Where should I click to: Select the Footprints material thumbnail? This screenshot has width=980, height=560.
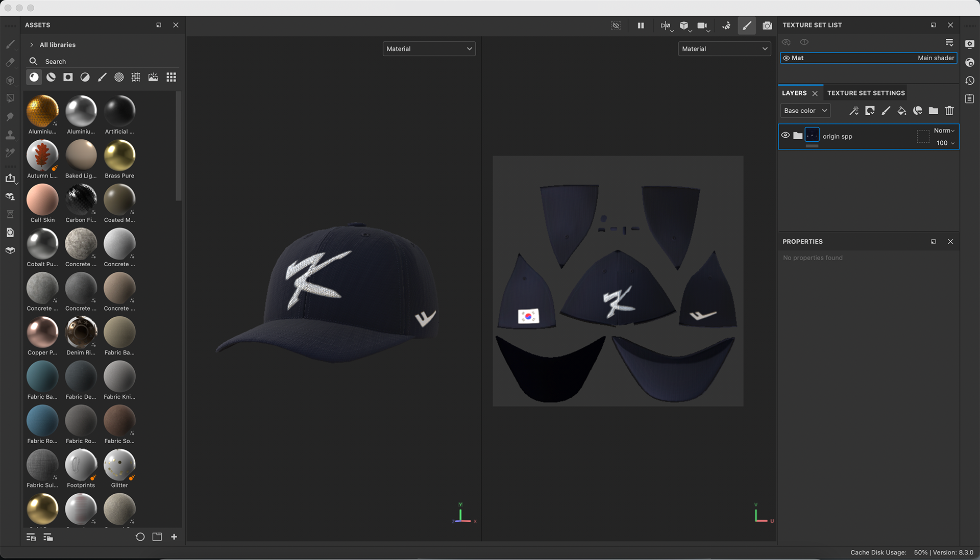(x=81, y=465)
